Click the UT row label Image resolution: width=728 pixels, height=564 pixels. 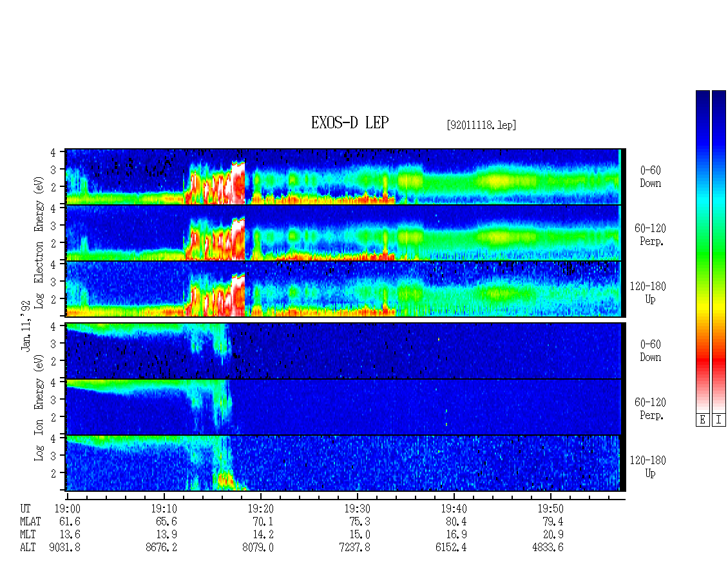pos(25,509)
